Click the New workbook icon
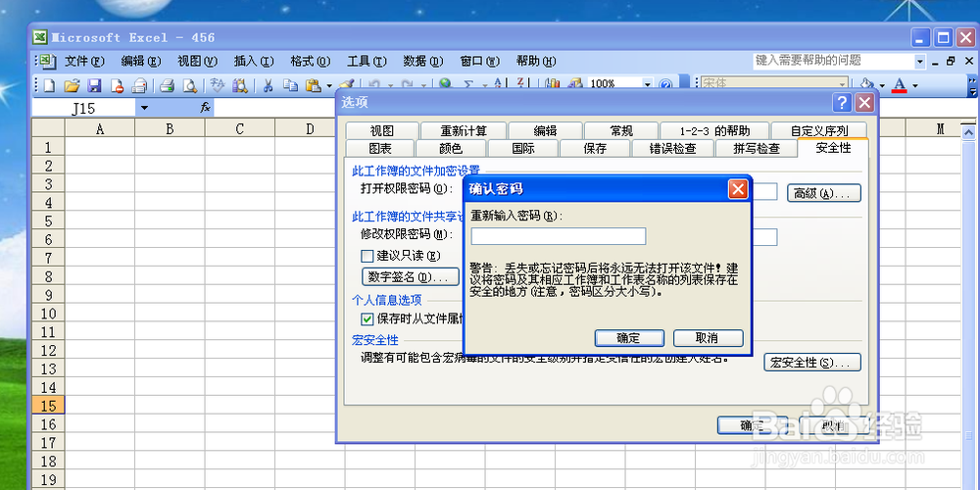980x490 pixels. (x=49, y=85)
